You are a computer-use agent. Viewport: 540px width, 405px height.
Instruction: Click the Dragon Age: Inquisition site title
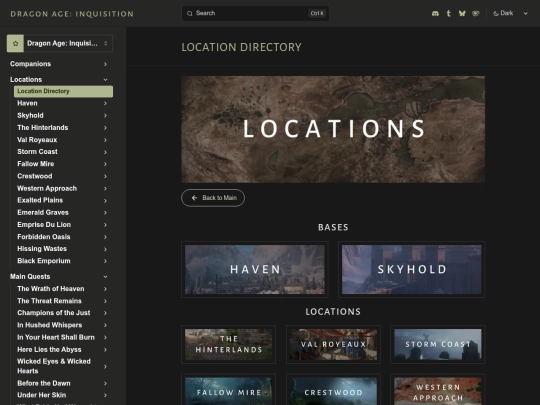point(72,14)
